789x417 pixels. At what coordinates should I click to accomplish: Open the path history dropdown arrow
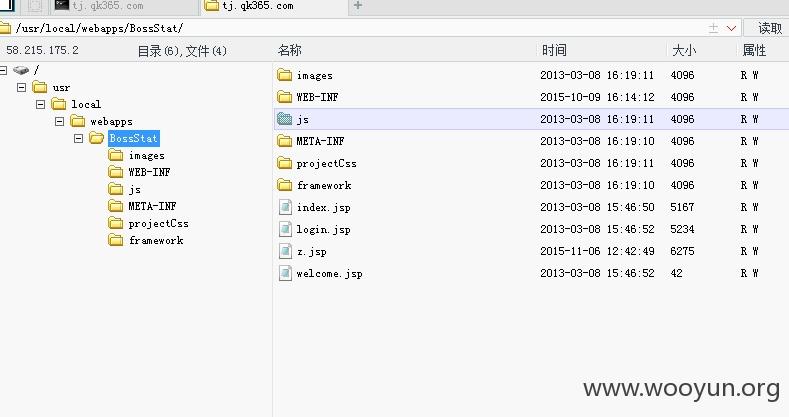[731, 28]
